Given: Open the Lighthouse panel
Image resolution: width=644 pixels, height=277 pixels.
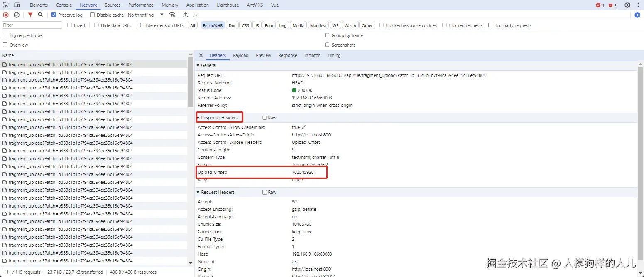Looking at the screenshot, I should [x=228, y=5].
